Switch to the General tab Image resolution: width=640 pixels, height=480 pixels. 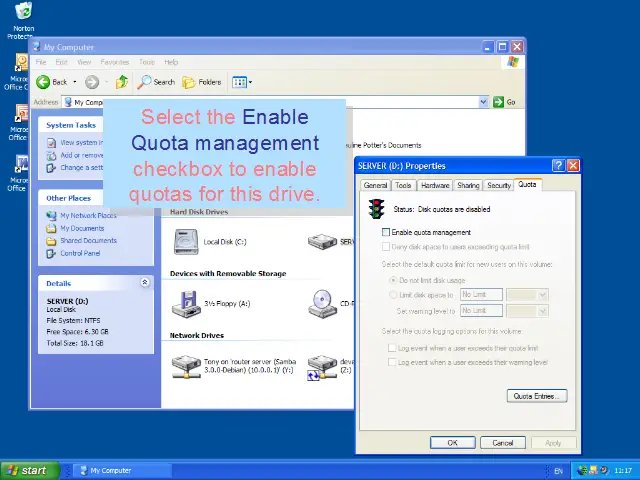[x=375, y=185]
